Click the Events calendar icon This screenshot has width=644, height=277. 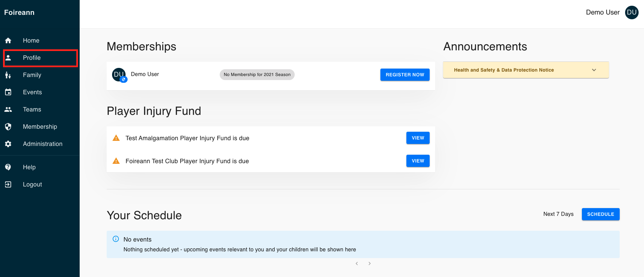[x=8, y=92]
